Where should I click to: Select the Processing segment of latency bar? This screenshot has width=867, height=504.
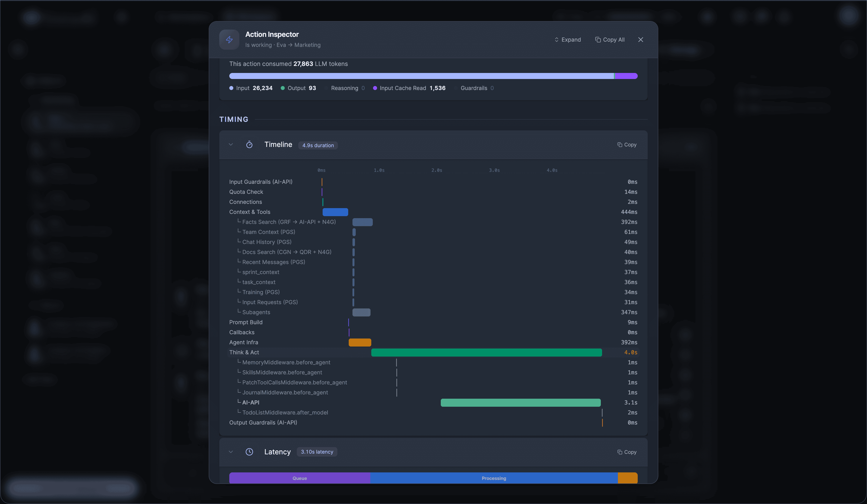(x=494, y=478)
